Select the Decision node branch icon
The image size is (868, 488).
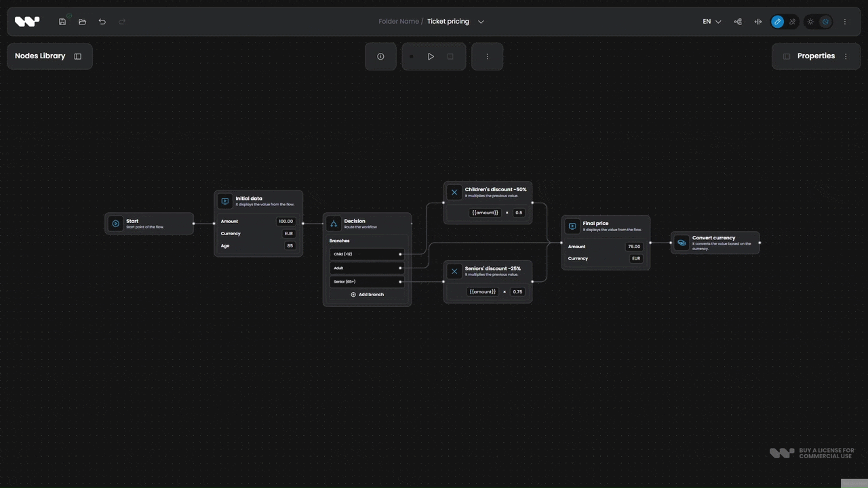(334, 224)
